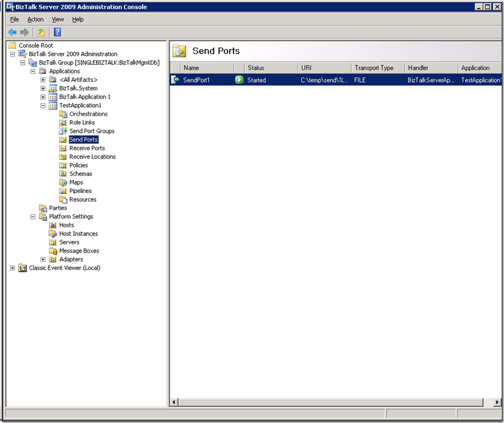Image resolution: width=504 pixels, height=423 pixels.
Task: Sort by the URI column header
Action: point(325,68)
